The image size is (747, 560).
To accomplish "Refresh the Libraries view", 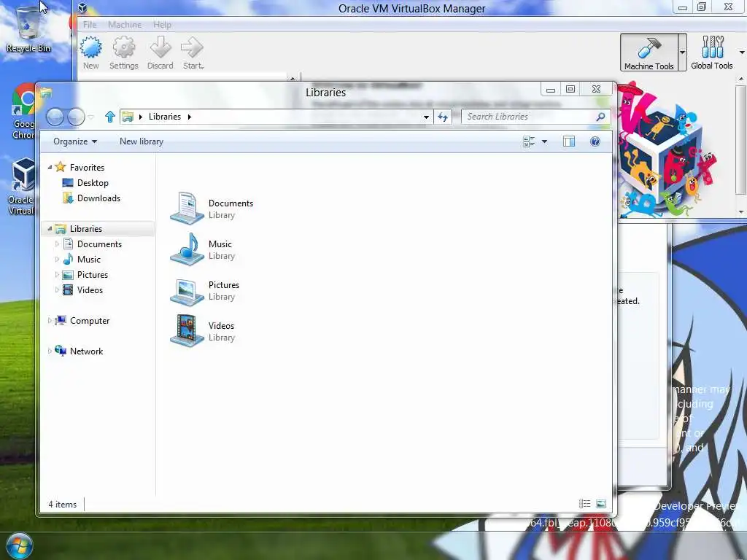I will coord(443,117).
